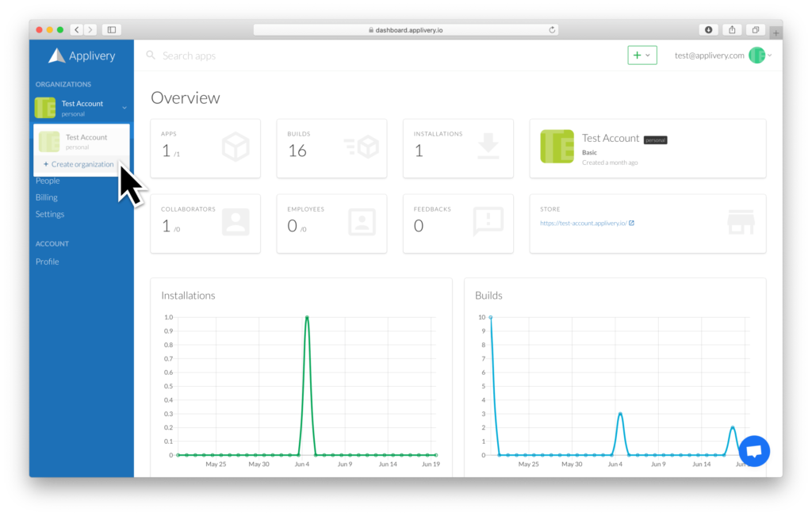
Task: Open the Settings sidebar section
Action: coord(50,214)
